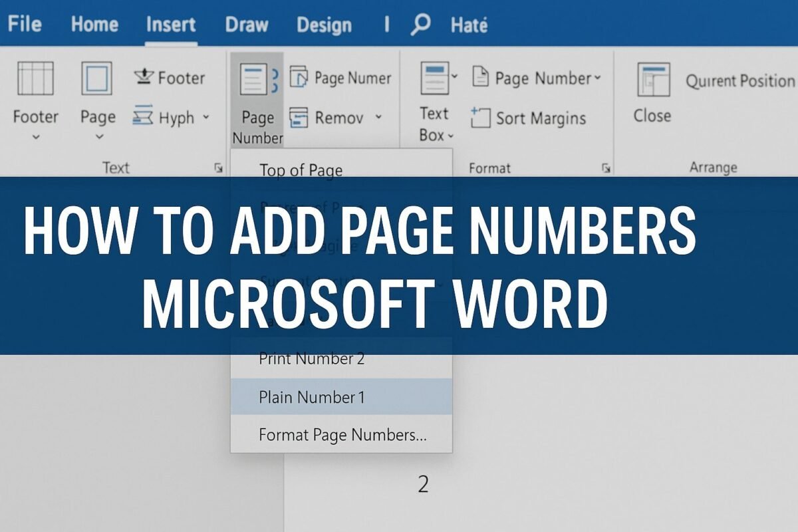The image size is (798, 532).
Task: Click the Footer tray icon
Action: (144, 77)
